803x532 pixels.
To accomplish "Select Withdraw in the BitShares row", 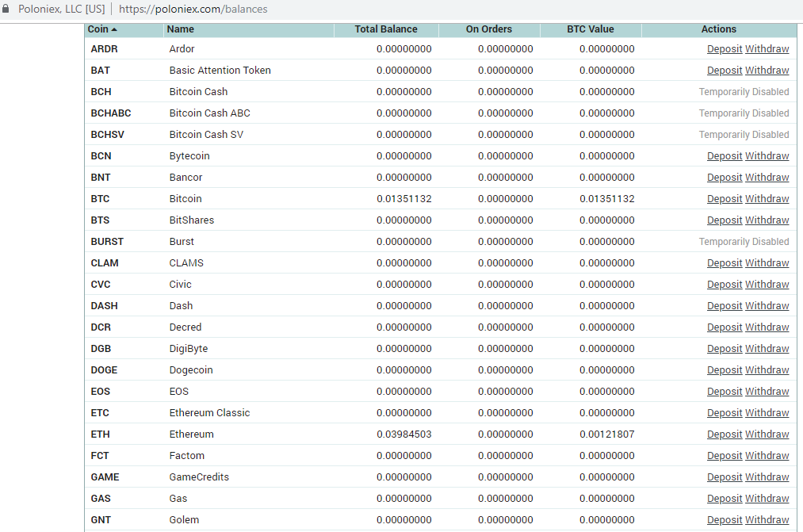I will (x=767, y=220).
